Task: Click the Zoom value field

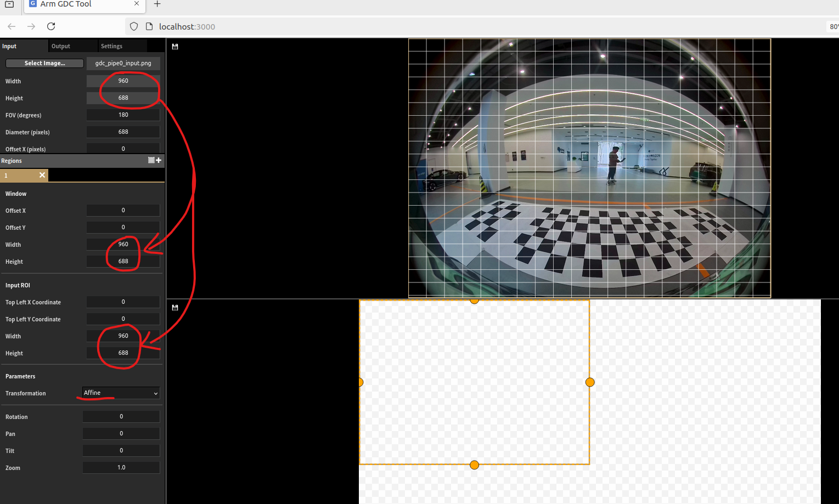Action: coord(121,467)
